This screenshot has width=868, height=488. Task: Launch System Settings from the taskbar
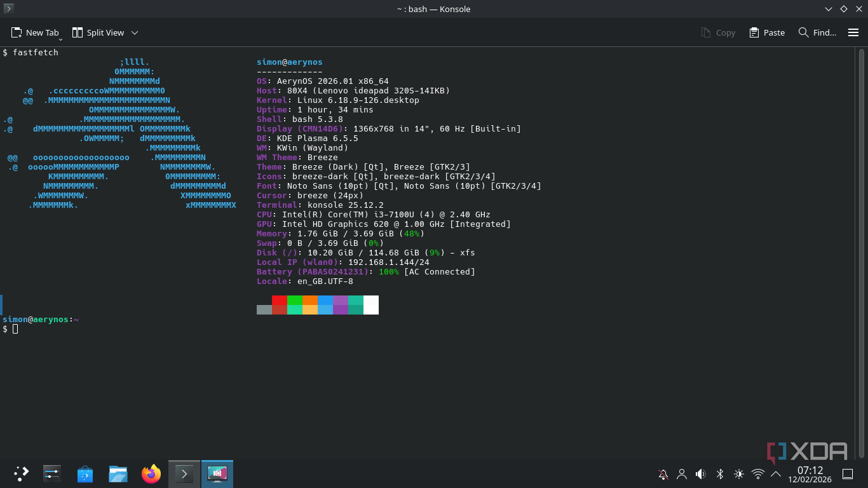52,473
